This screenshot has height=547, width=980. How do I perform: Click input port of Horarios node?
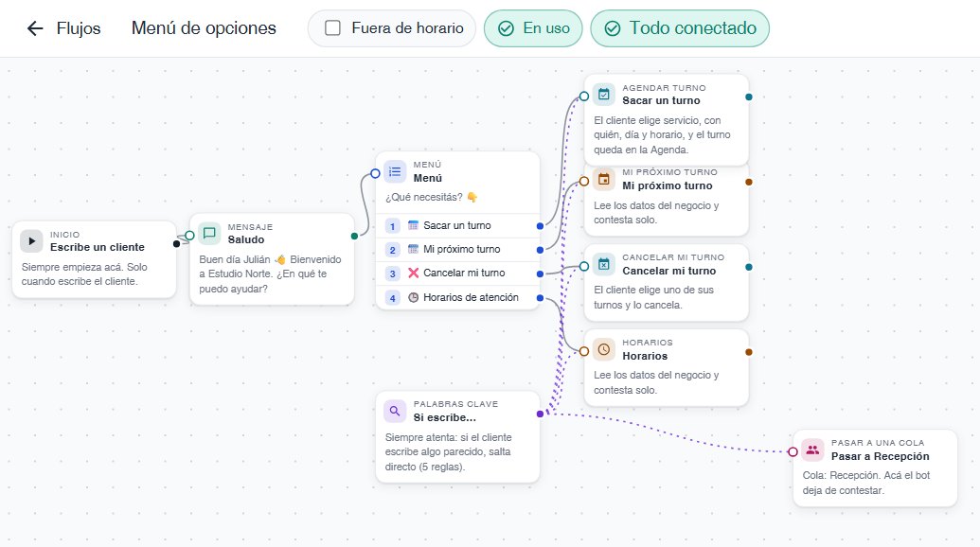point(584,351)
